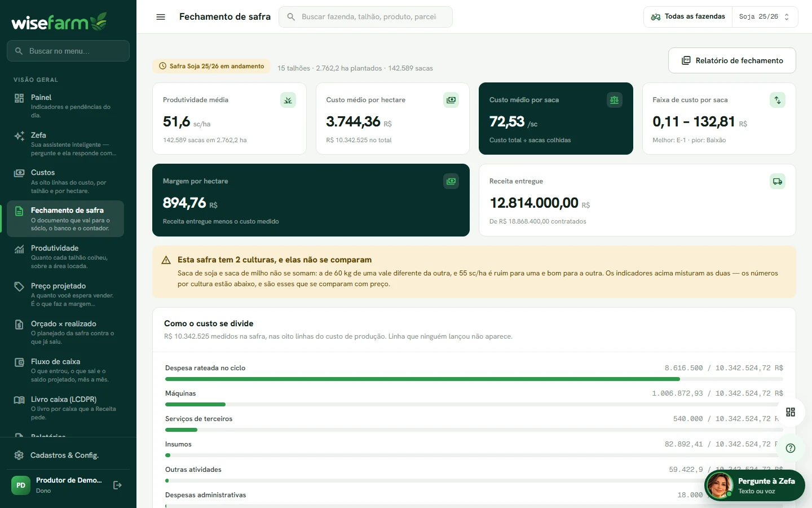The height and width of the screenshot is (508, 812).
Task: Click the Despesa rateada no ciclo progress bar
Action: point(474,379)
